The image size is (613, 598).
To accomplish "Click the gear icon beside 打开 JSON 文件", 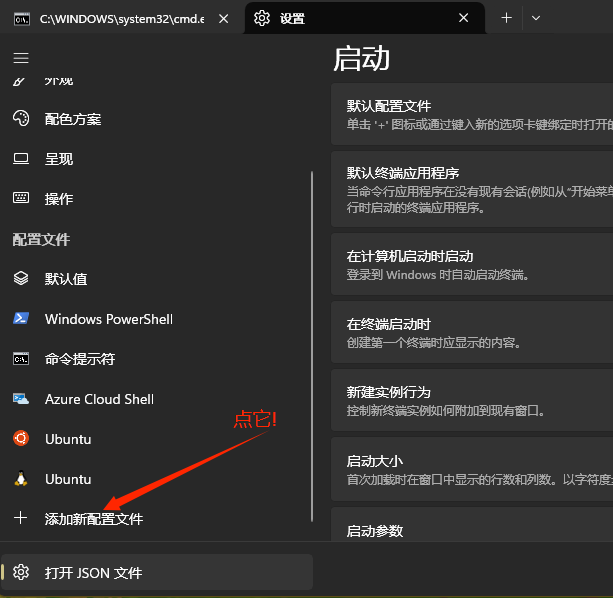I will point(21,572).
